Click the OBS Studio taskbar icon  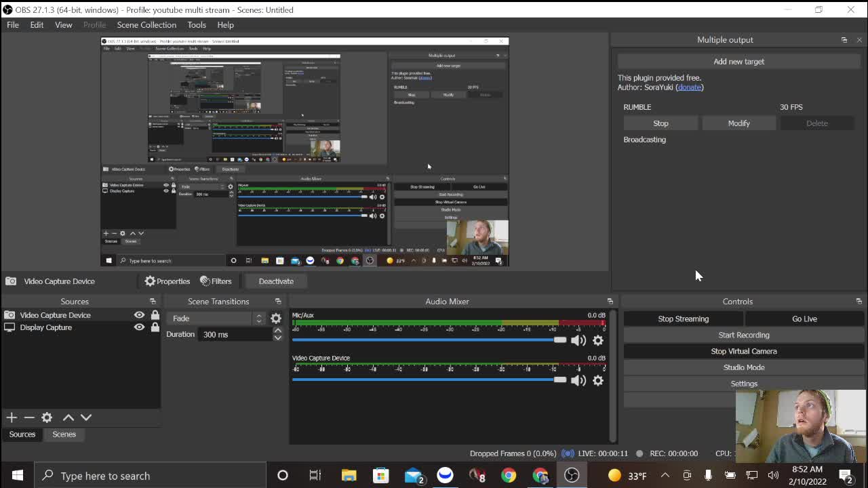[x=572, y=476]
